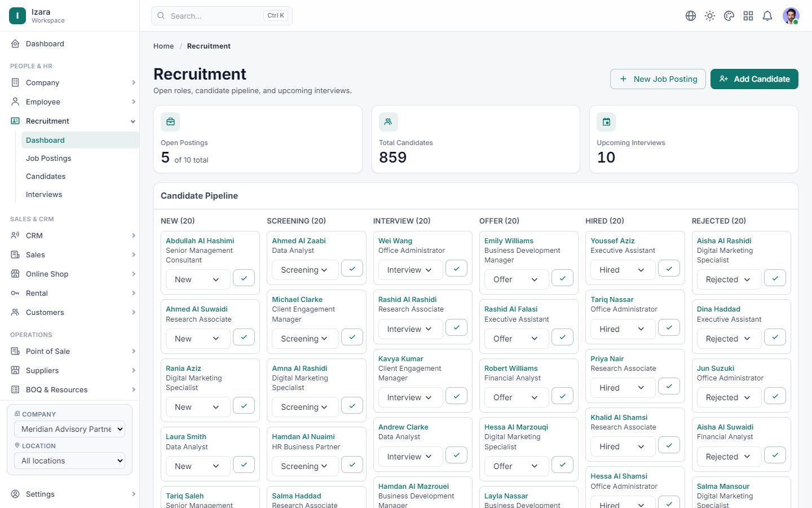Open stage dropdown for Kavya Kumar

411,397
